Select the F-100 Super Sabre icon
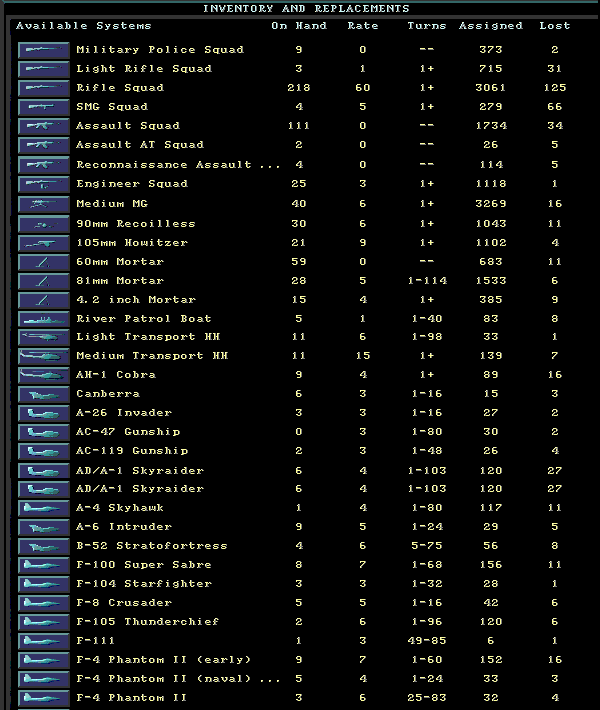600x710 pixels. click(x=44, y=565)
